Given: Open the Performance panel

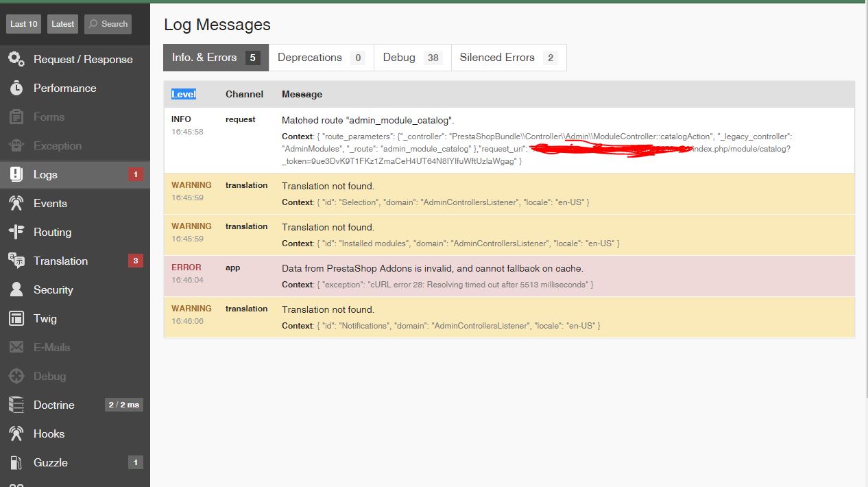Looking at the screenshot, I should (x=75, y=88).
